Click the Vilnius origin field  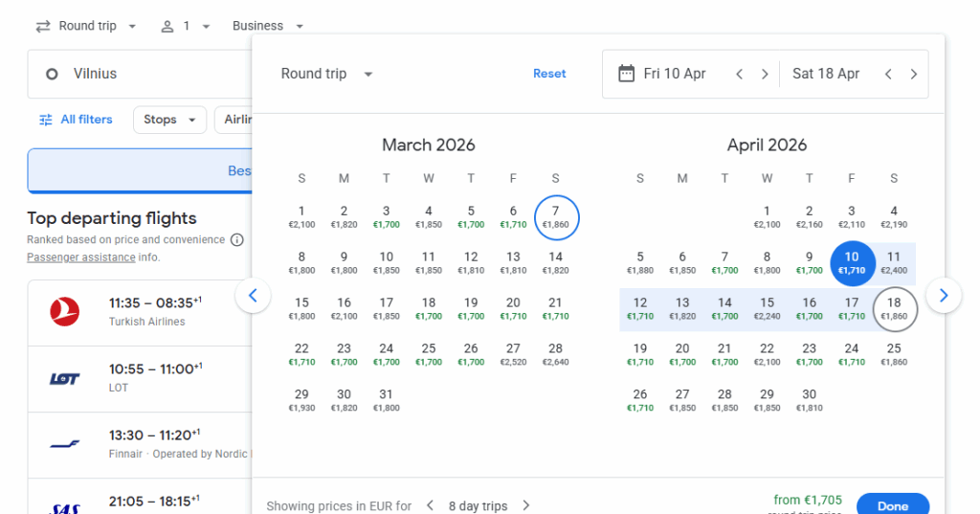click(x=140, y=75)
